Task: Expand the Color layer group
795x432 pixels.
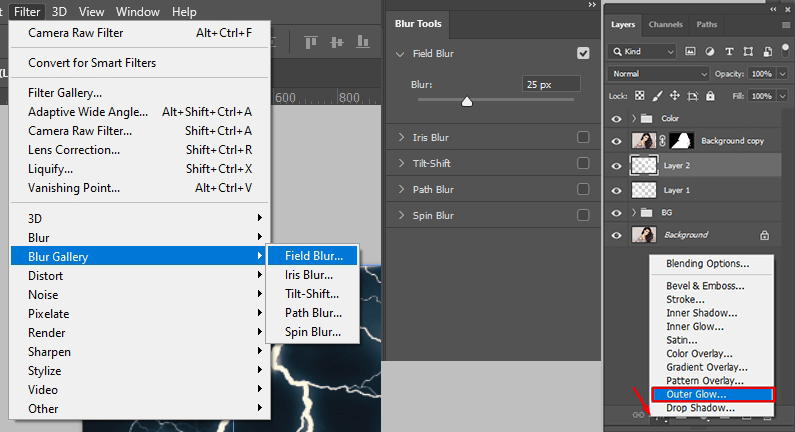Action: [x=633, y=119]
